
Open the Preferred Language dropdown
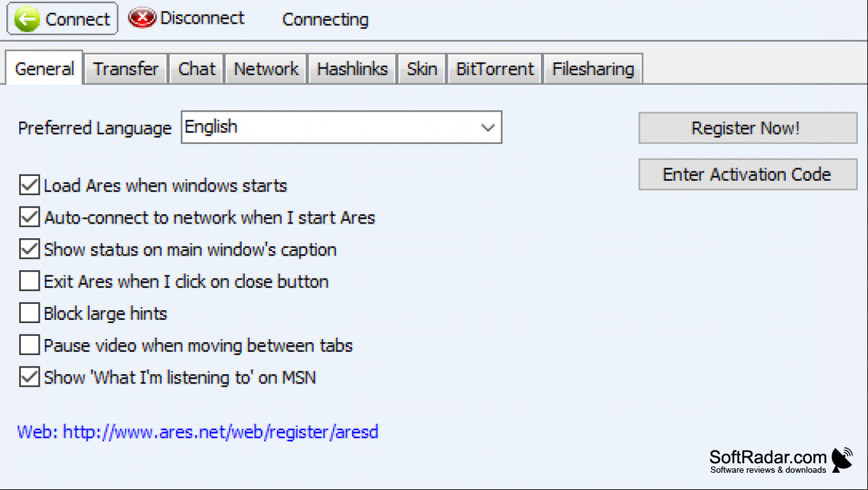click(342, 127)
